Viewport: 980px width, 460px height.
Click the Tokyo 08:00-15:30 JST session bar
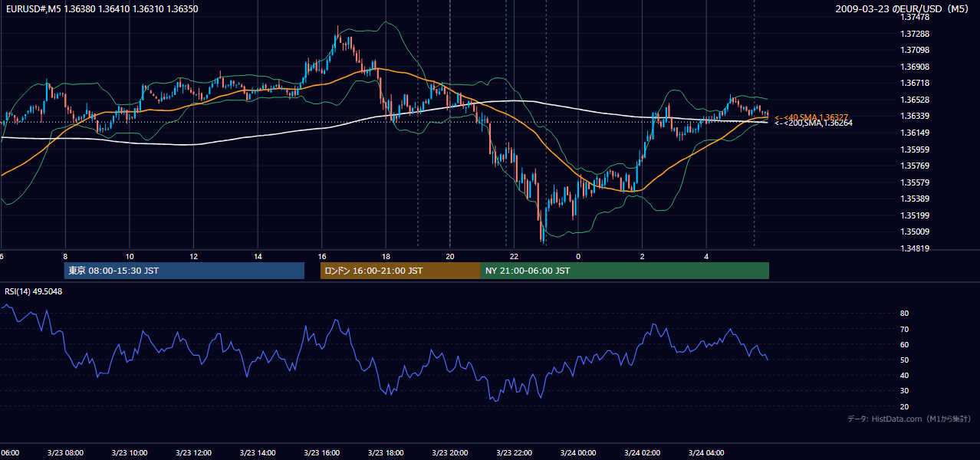tap(184, 271)
